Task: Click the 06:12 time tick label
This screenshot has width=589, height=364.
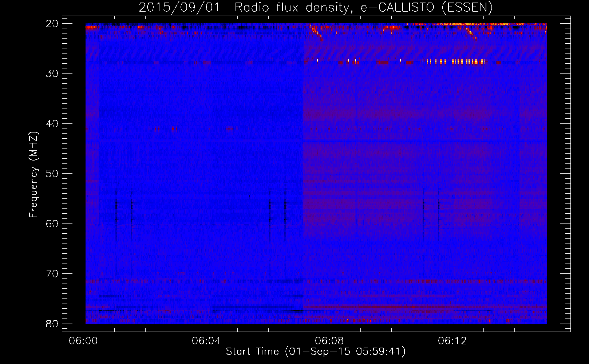Action: pos(452,341)
